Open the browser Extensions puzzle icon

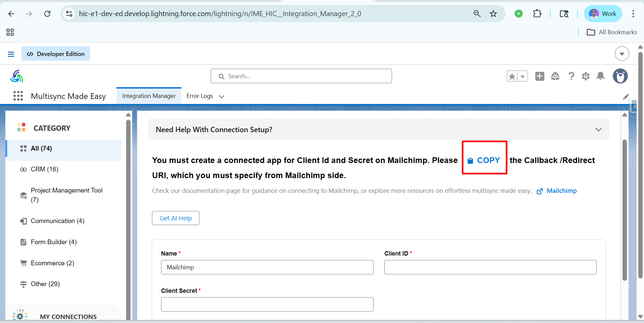[x=537, y=14]
